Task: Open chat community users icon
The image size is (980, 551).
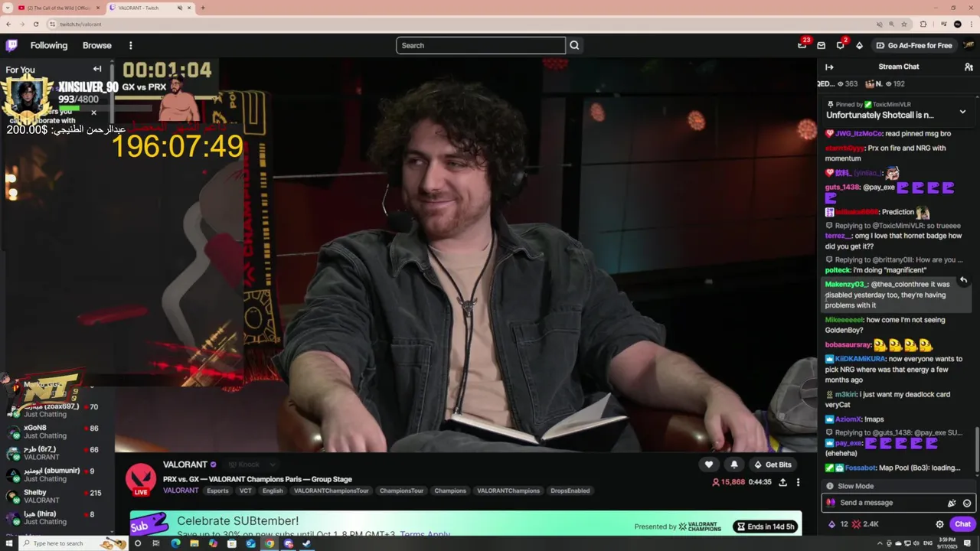Action: pyautogui.click(x=969, y=67)
